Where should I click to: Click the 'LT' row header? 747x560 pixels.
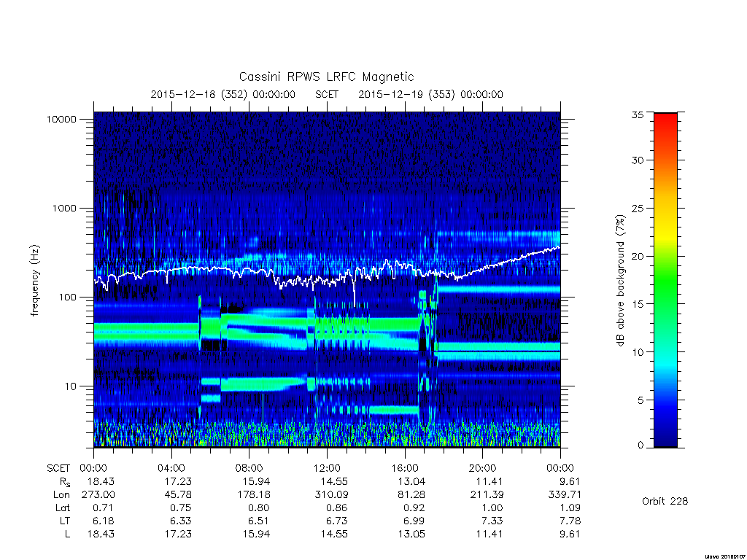[x=65, y=521]
